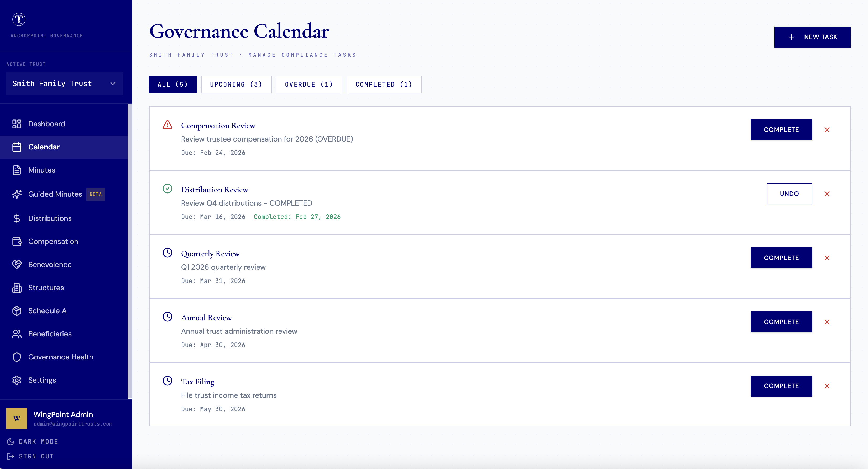The image size is (868, 469).
Task: Click the Anchorpoint Governance logo icon
Action: [19, 19]
